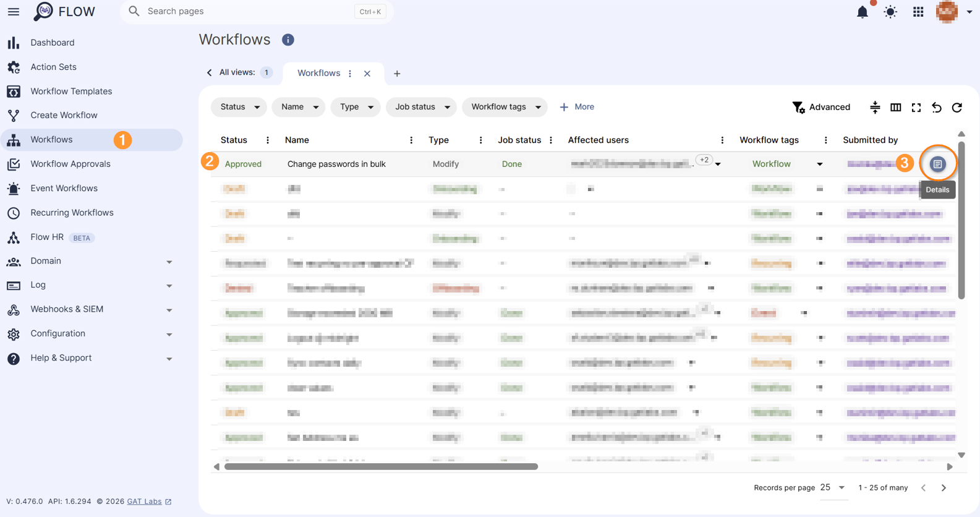980x517 pixels.
Task: Open Flow HR beta section
Action: 92,237
